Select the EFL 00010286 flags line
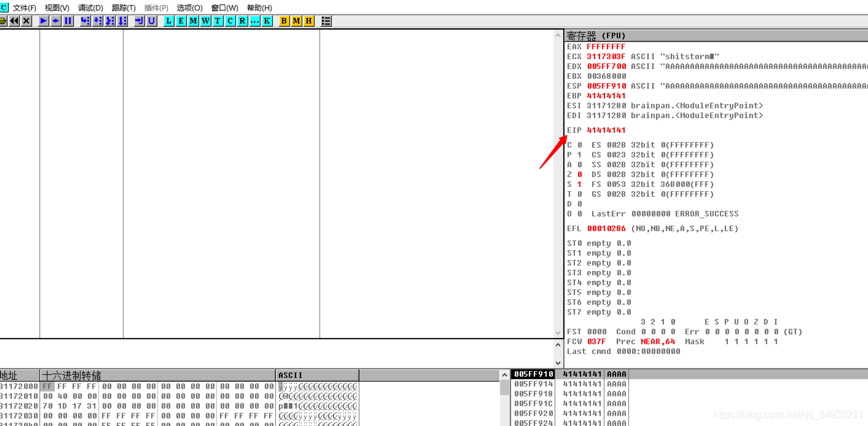This screenshot has height=426, width=868. point(652,229)
